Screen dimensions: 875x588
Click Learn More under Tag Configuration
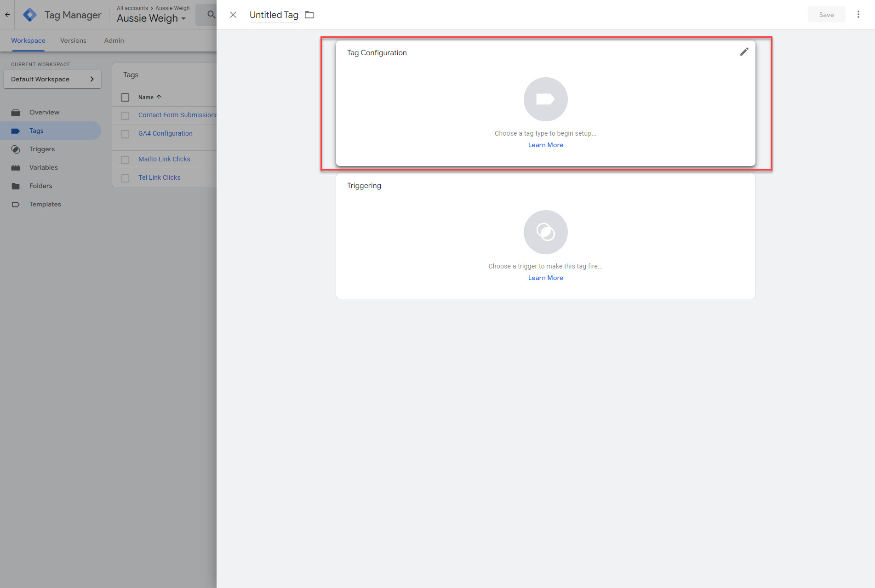[x=545, y=145]
